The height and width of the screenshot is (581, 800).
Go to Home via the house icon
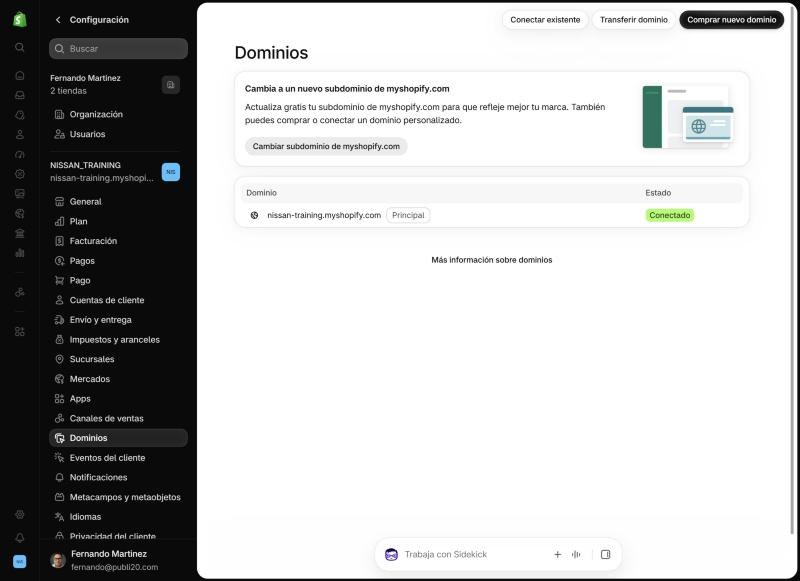tap(19, 75)
